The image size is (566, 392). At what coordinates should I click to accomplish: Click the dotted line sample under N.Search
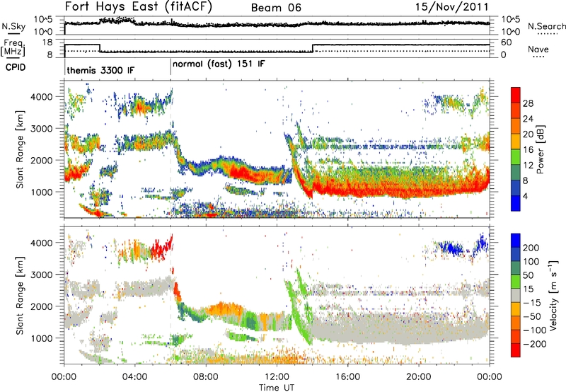point(548,34)
